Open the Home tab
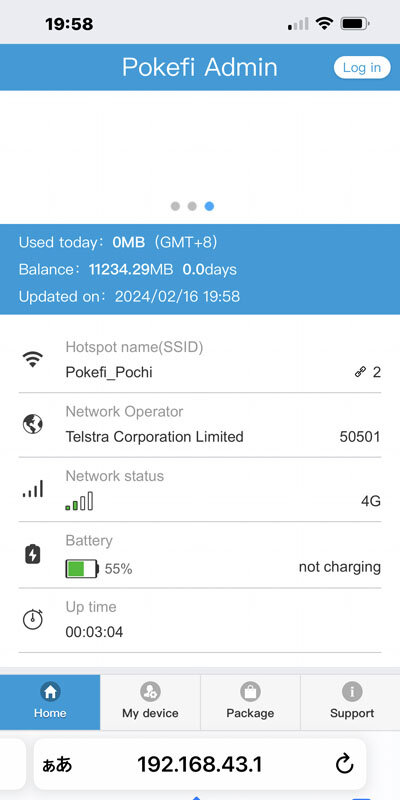 (50, 702)
